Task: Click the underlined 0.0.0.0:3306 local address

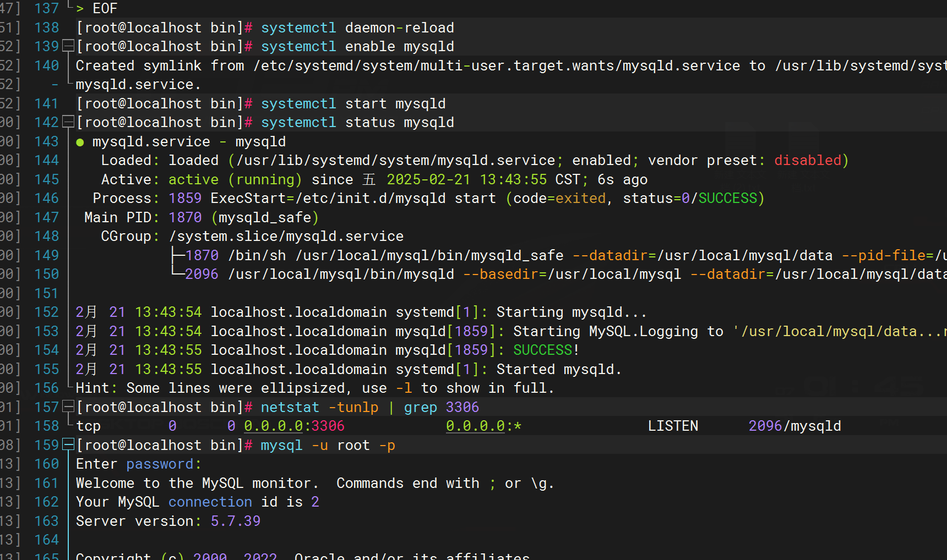Action: point(294,426)
